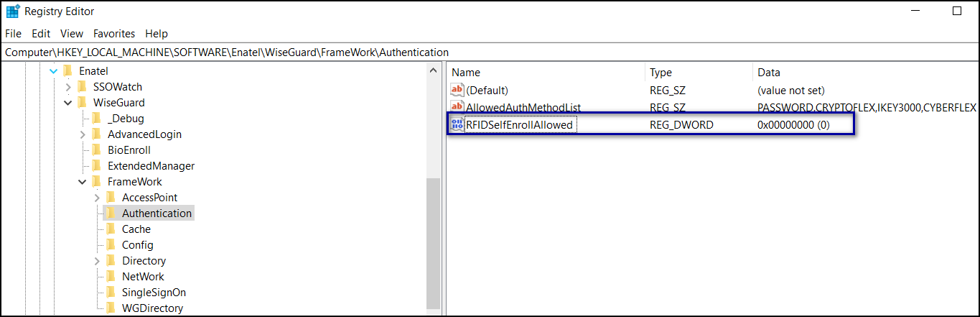Image resolution: width=980 pixels, height=317 pixels.
Task: Click the Registry Editor app icon in title bar
Action: pyautogui.click(x=12, y=12)
